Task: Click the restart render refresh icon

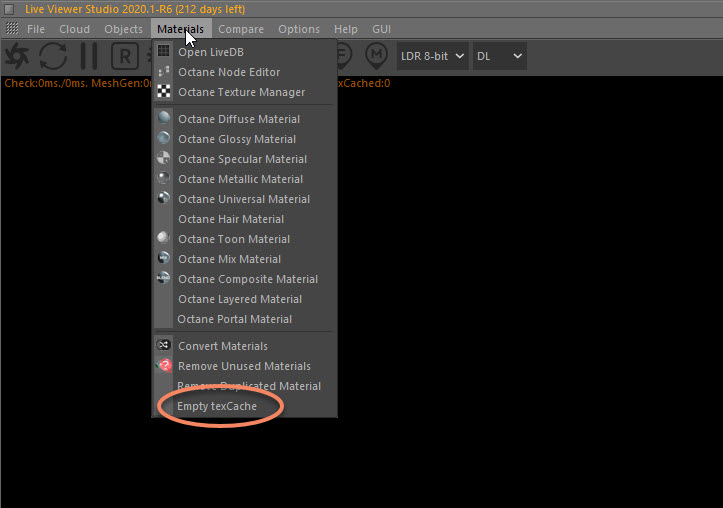Action: (x=53, y=56)
